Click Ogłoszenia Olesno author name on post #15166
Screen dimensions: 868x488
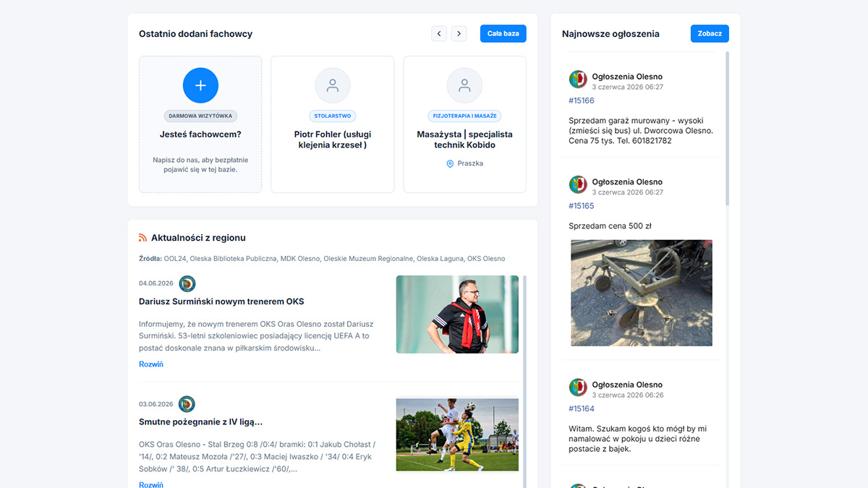coord(627,77)
